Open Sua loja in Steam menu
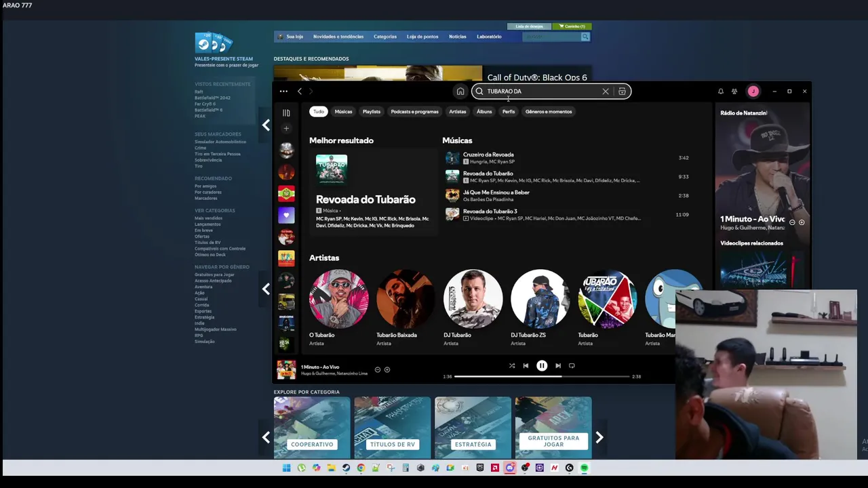 tap(294, 37)
